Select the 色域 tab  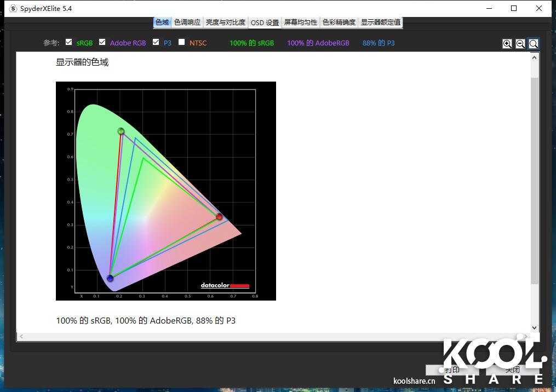pos(162,22)
